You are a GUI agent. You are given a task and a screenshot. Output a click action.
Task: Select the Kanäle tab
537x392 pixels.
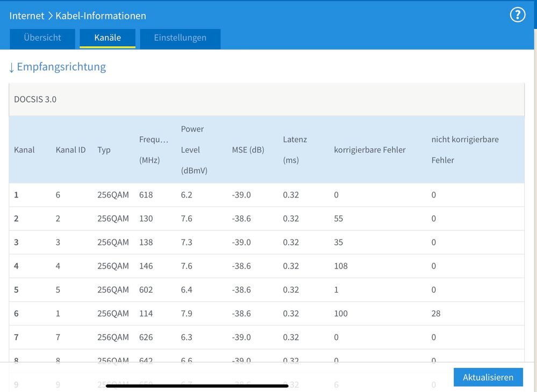point(108,38)
